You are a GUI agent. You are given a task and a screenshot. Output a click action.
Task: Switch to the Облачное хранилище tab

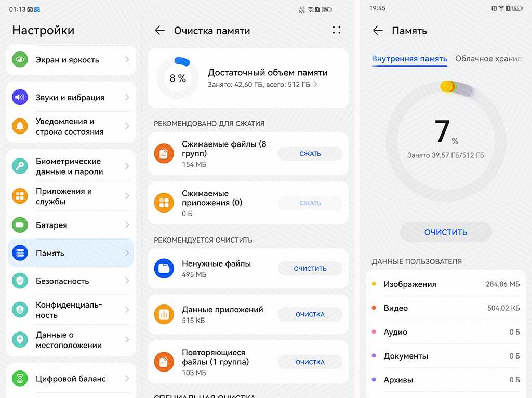point(487,59)
